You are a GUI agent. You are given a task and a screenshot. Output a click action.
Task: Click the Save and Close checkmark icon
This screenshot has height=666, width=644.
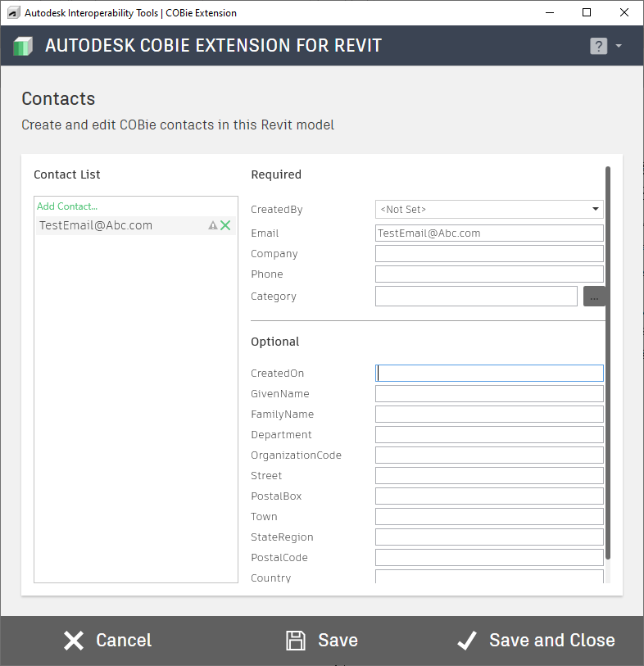point(467,641)
